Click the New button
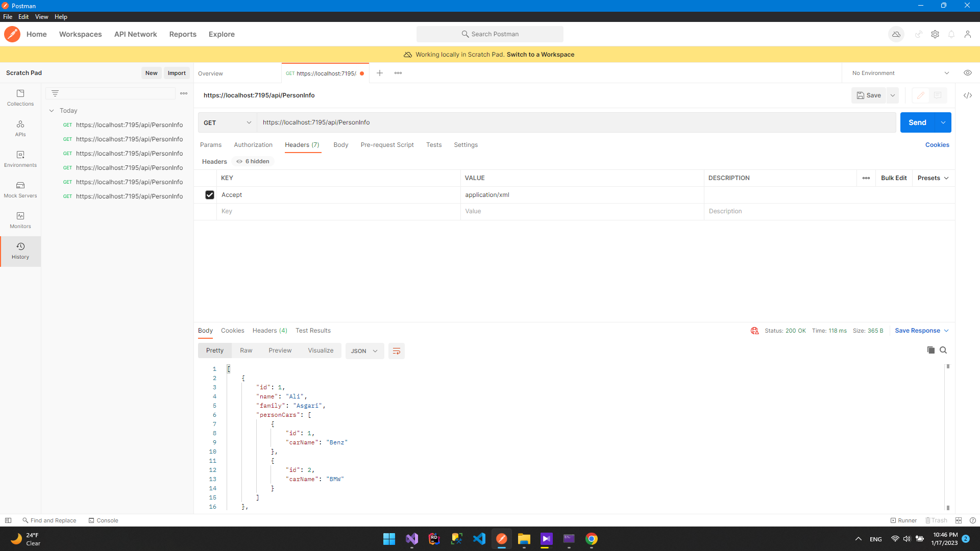The height and width of the screenshot is (551, 980). (x=151, y=73)
